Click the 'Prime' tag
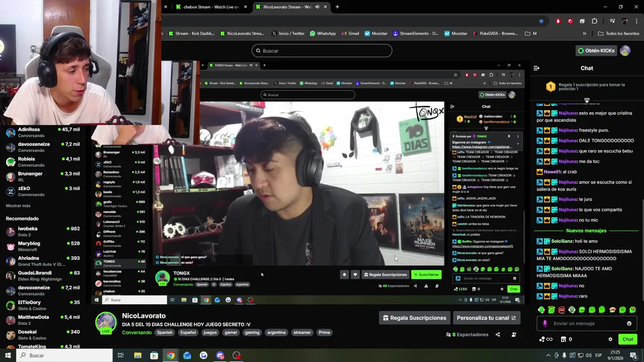 (325, 332)
